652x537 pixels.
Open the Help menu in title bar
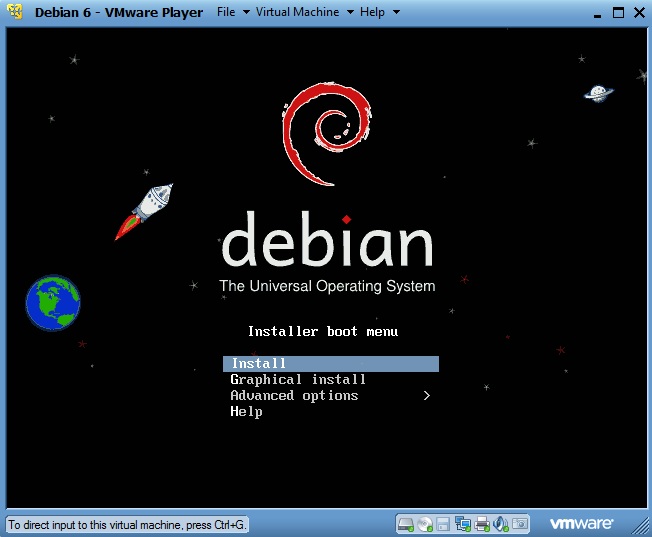tap(372, 12)
